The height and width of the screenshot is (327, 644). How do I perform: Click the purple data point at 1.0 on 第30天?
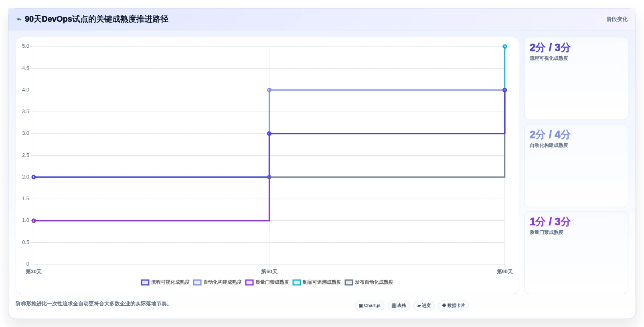(34, 221)
